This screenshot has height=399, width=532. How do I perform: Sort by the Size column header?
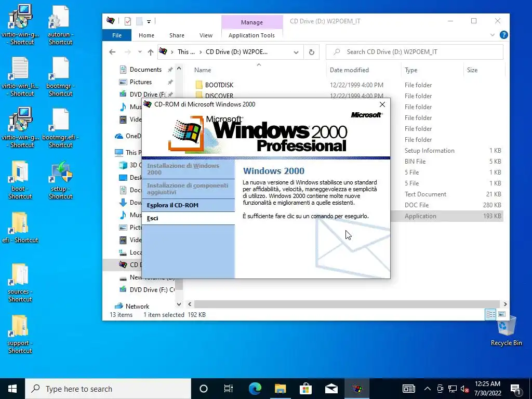(484, 70)
